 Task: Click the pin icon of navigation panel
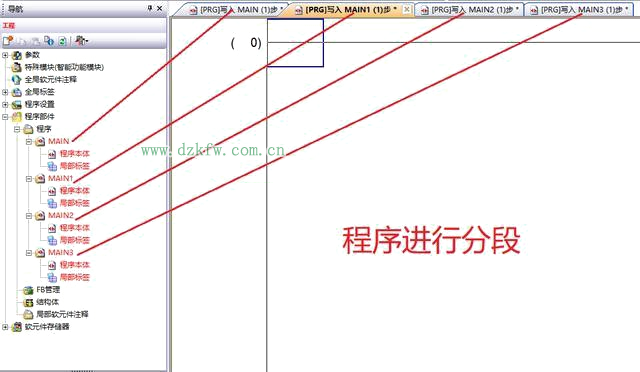pos(150,8)
